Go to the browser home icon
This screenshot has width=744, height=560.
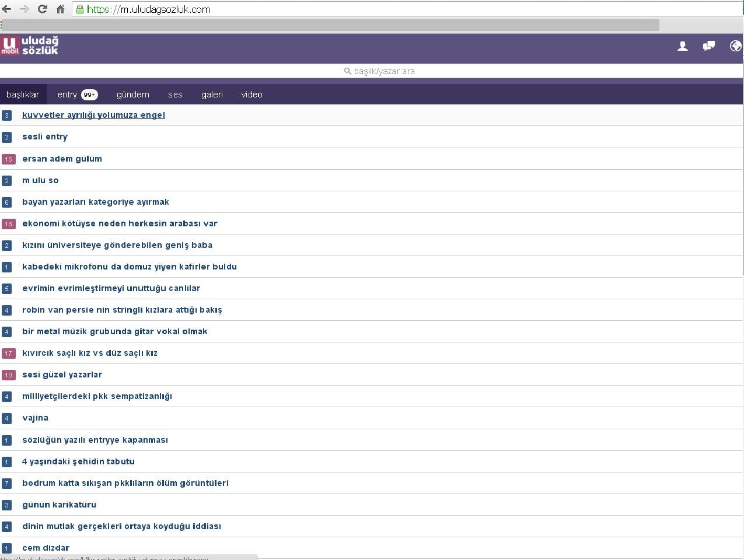tap(60, 9)
